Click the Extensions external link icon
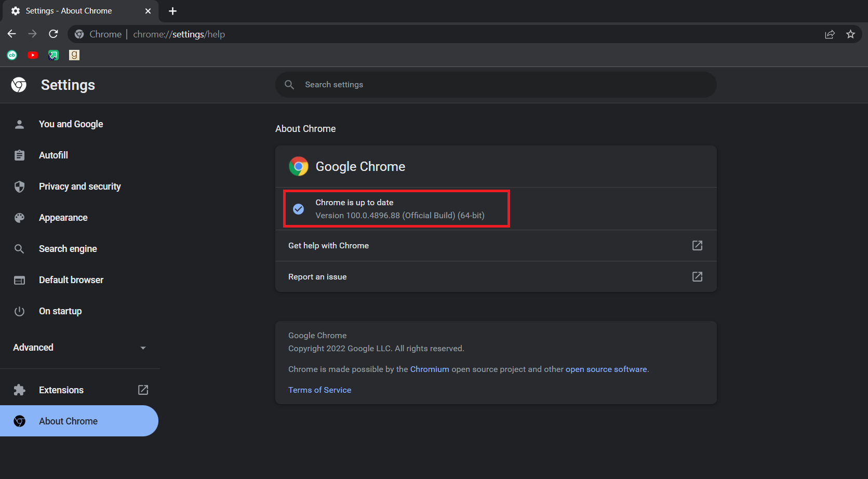 pyautogui.click(x=143, y=390)
